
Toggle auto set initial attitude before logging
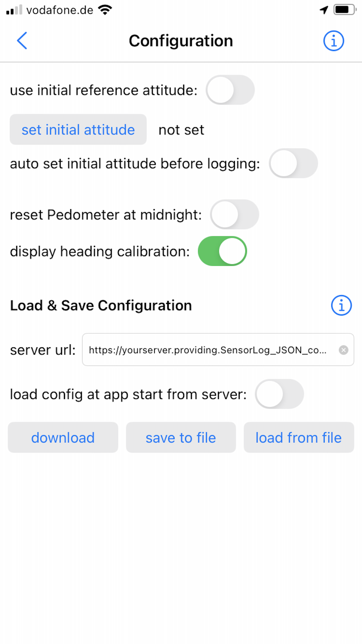click(294, 163)
